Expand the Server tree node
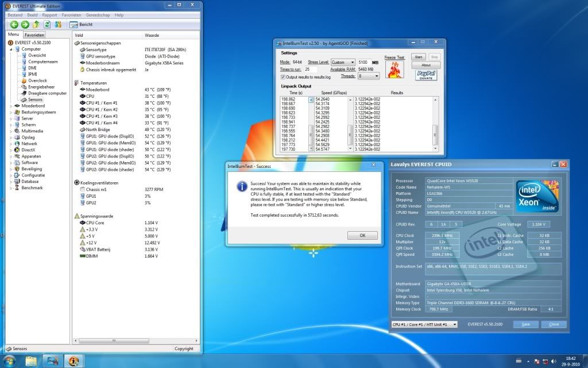588x368 pixels. 11,118
